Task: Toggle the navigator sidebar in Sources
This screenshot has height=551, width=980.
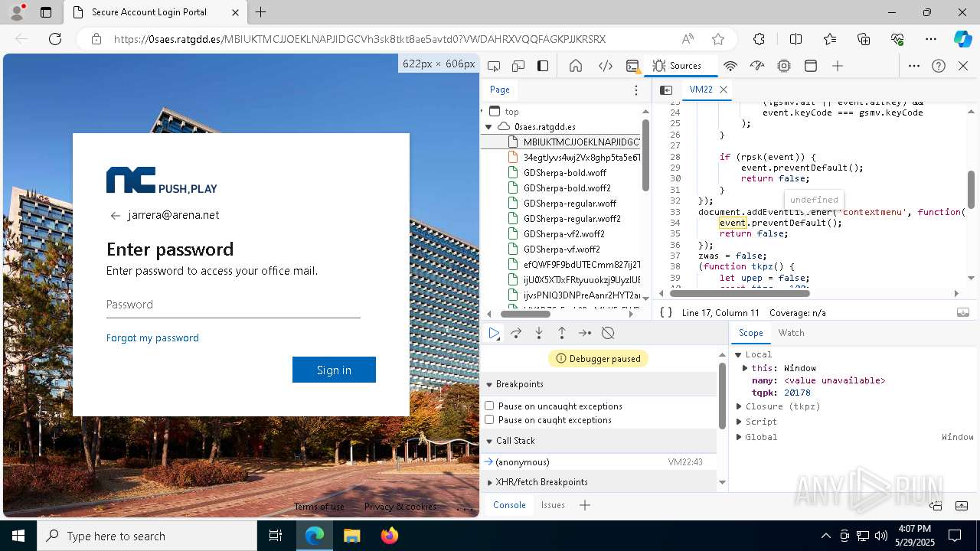Action: 666,90
